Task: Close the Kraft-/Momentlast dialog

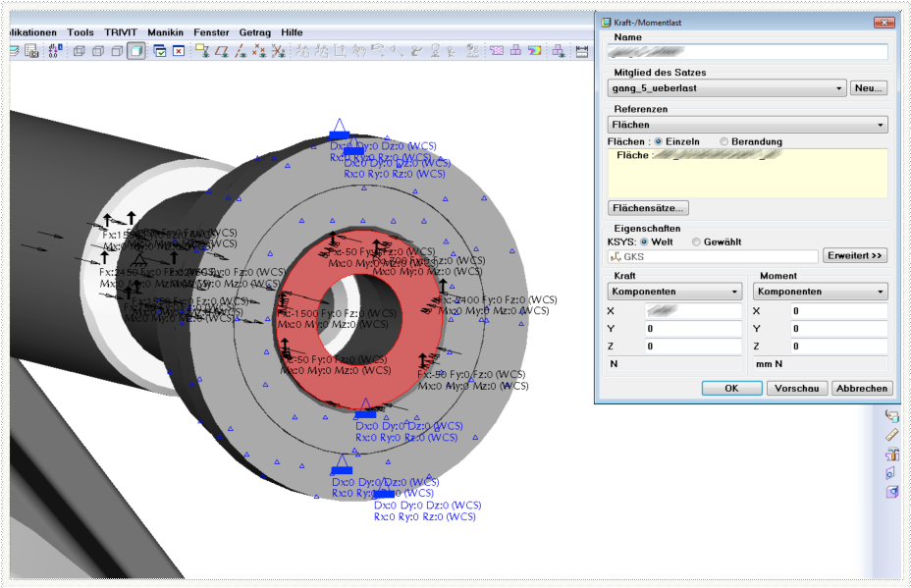Action: 884,23
